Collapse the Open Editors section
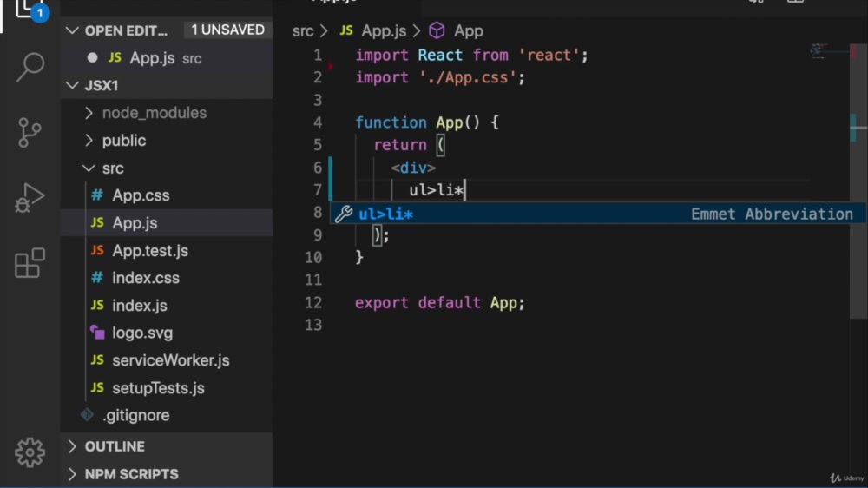The width and height of the screenshot is (868, 488). pos(73,30)
